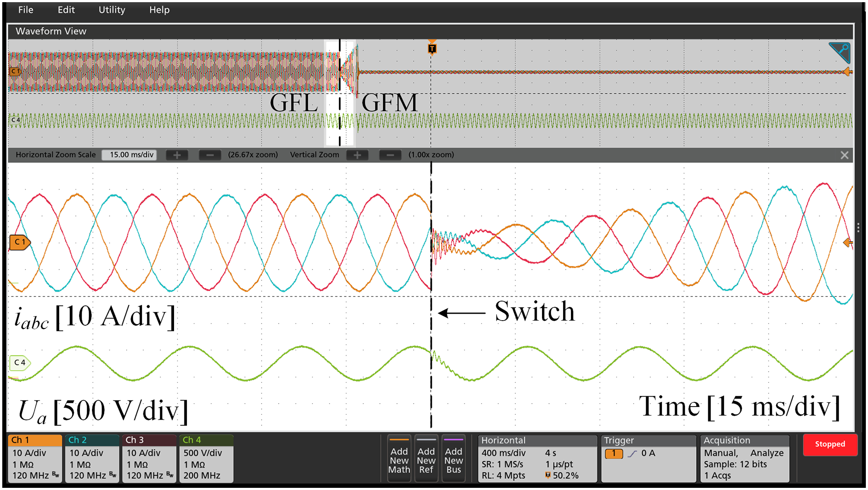This screenshot has height=490, width=868.
Task: Open the Ch 4 settings badge
Action: click(x=206, y=458)
